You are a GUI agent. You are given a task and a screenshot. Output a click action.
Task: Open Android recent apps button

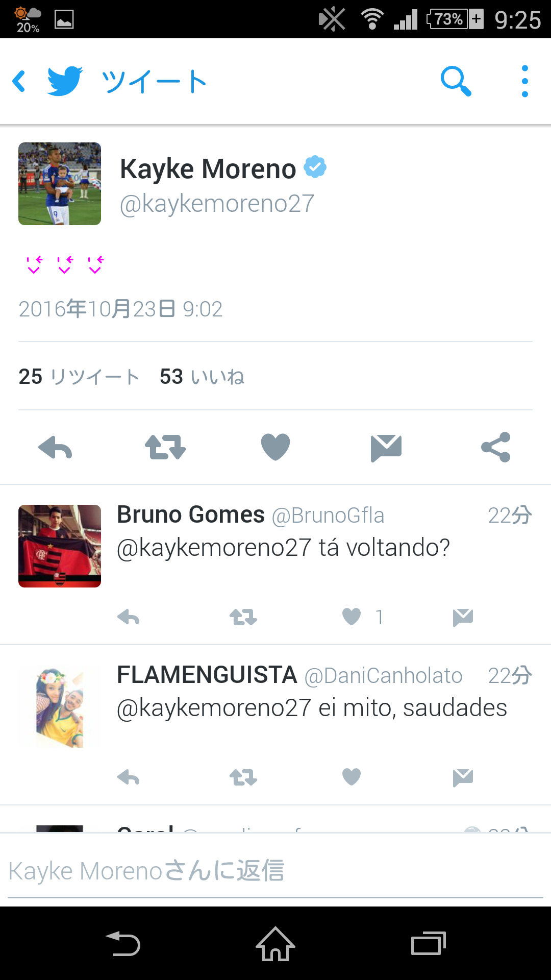tap(429, 944)
